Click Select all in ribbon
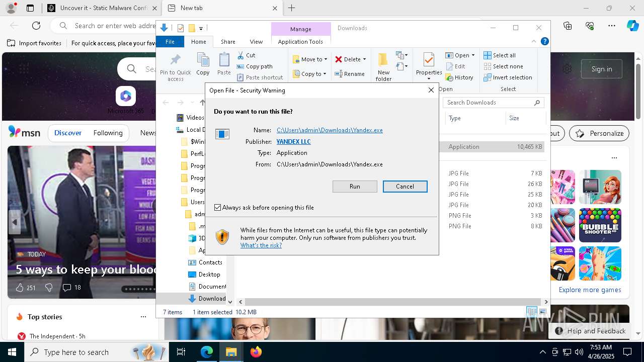This screenshot has height=362, width=644. point(500,55)
